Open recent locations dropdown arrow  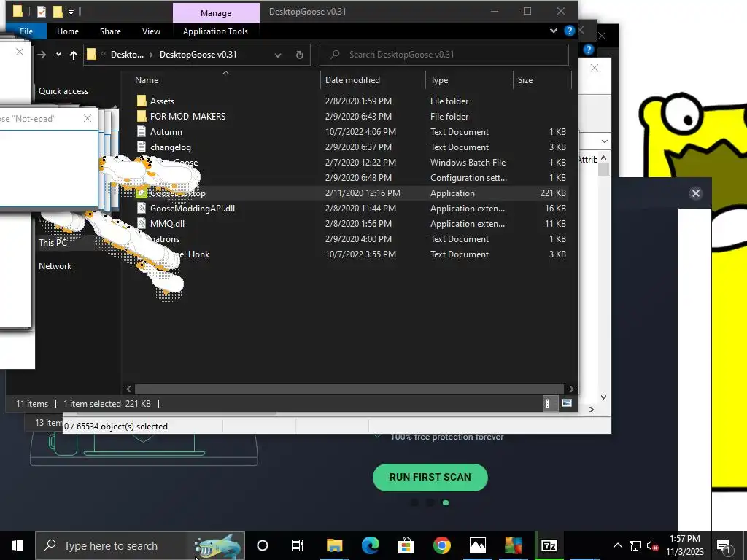click(x=58, y=55)
